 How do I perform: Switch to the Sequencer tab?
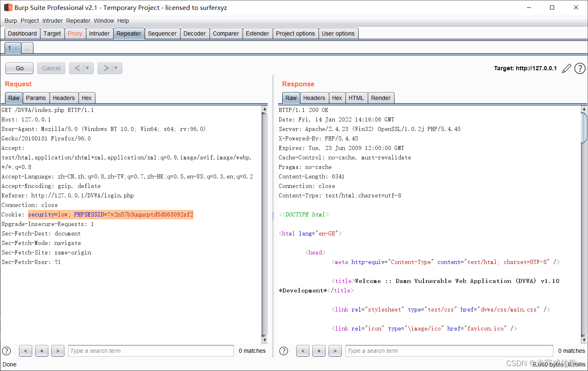pyautogui.click(x=162, y=33)
